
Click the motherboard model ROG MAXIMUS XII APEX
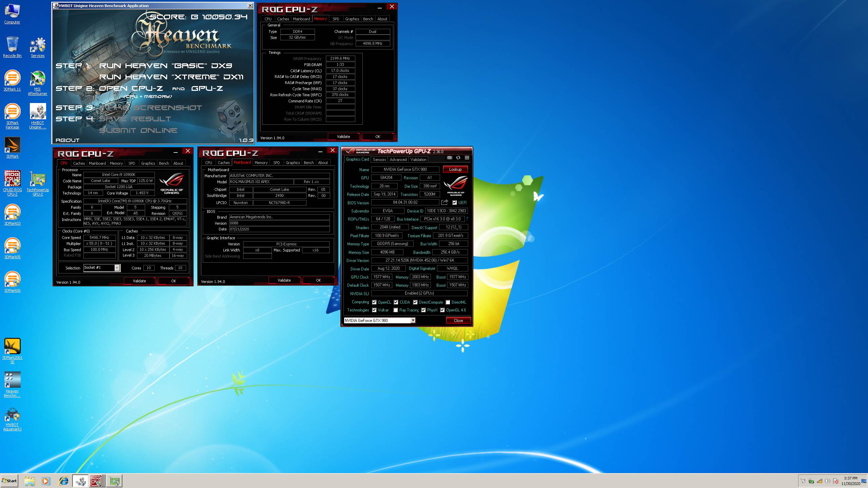click(x=261, y=182)
